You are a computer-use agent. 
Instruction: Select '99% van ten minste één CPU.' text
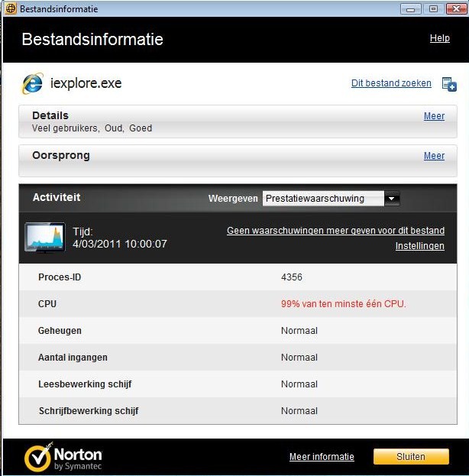pyautogui.click(x=343, y=304)
